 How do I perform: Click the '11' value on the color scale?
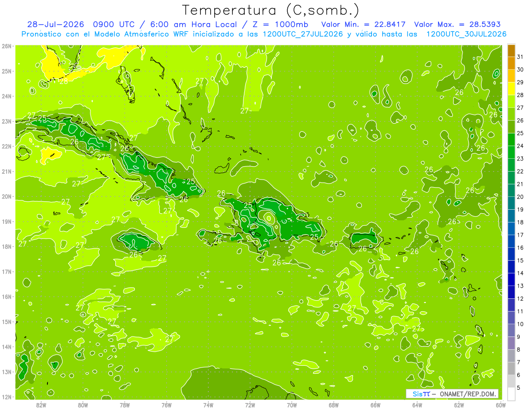point(520,311)
